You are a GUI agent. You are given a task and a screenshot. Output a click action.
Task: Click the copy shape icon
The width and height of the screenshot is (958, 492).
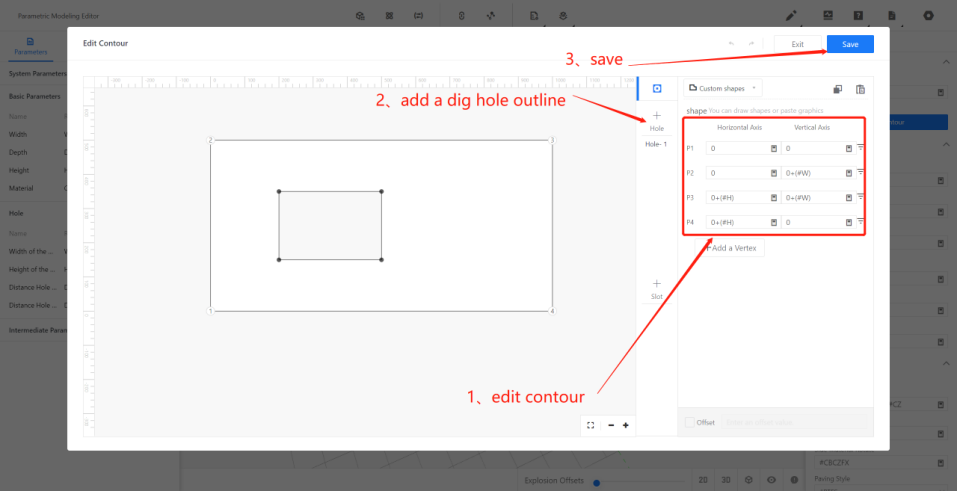point(838,89)
